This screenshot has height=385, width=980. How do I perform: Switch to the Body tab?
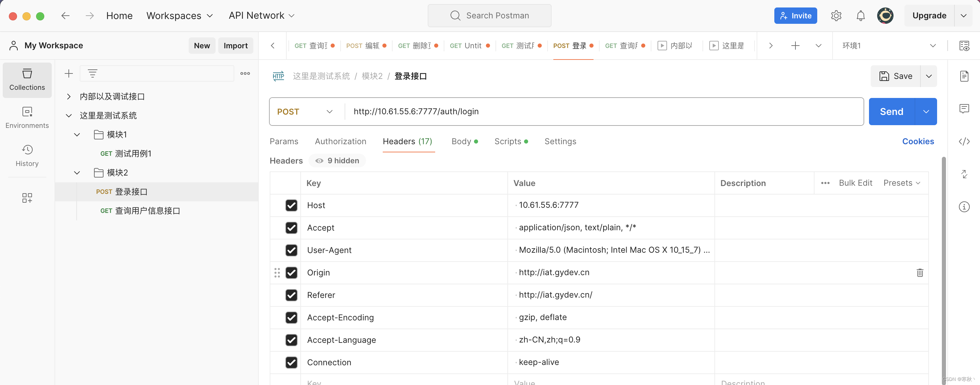[461, 141]
